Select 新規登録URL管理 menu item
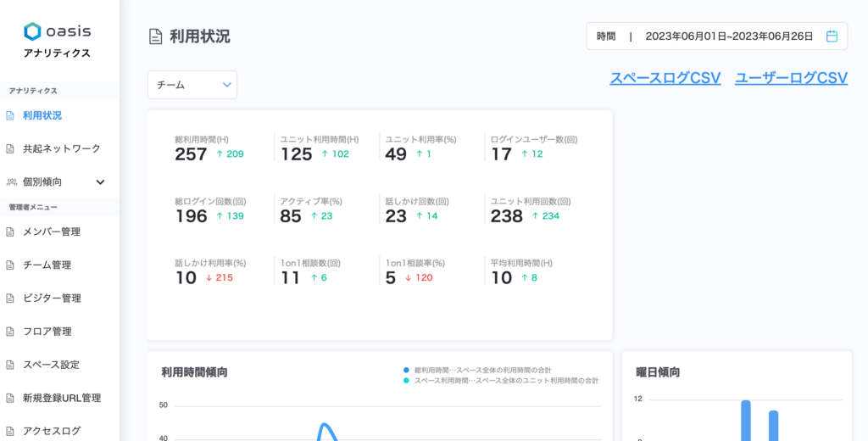The height and width of the screenshot is (441, 868). 61,397
